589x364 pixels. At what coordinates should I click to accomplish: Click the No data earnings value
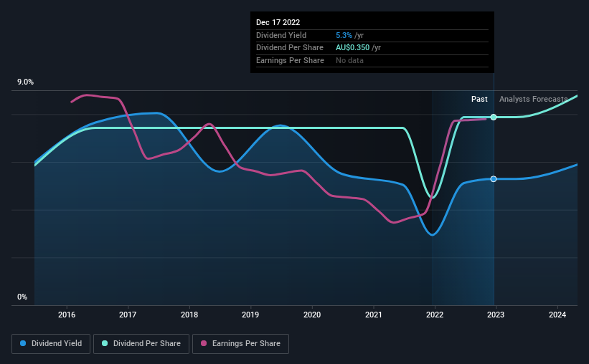point(349,60)
